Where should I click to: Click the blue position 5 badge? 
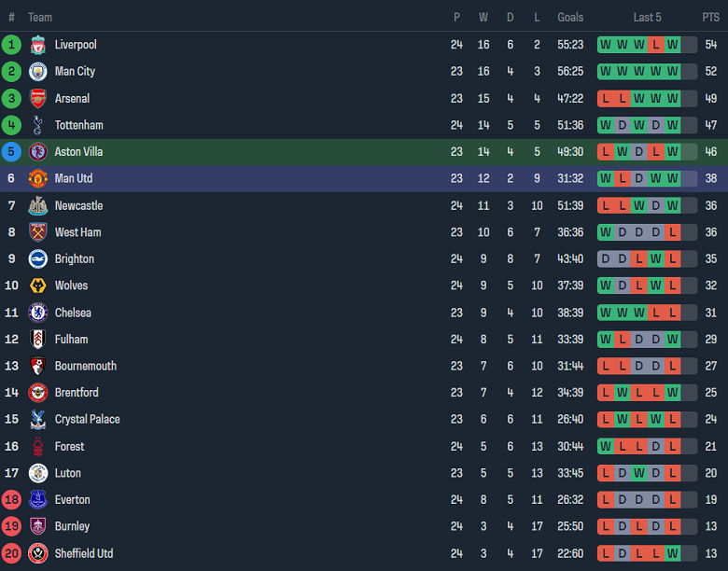(x=11, y=152)
